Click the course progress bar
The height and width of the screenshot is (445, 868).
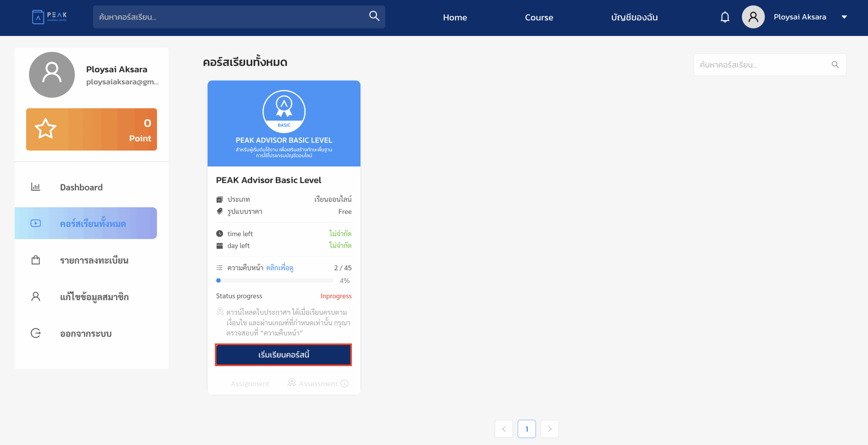click(x=275, y=280)
